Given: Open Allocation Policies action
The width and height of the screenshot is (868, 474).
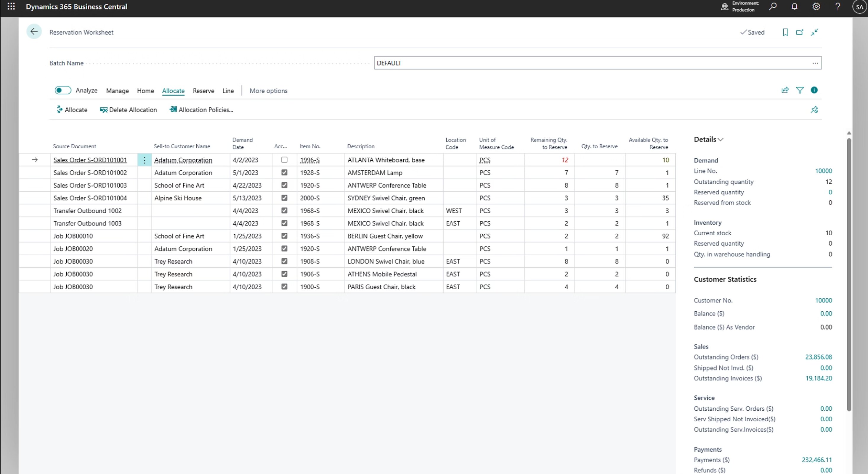Looking at the screenshot, I should click(x=201, y=110).
